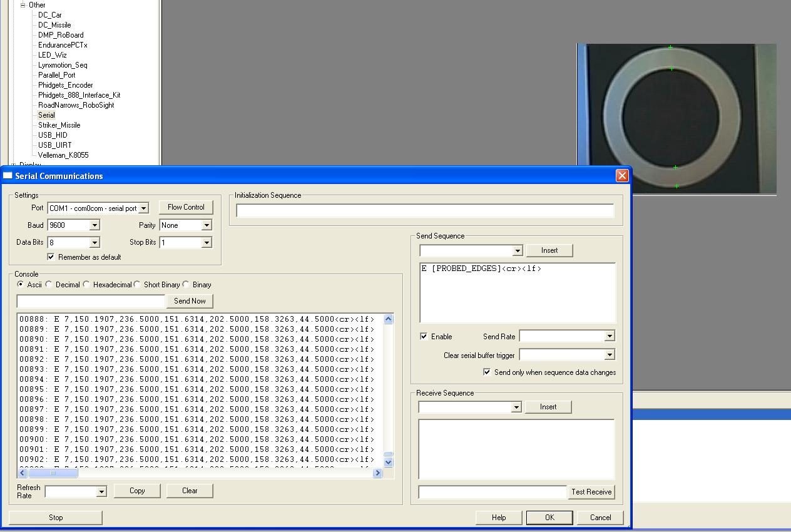Close the Serial Communications dialog
Image resolution: width=791 pixels, height=532 pixels.
pyautogui.click(x=622, y=176)
